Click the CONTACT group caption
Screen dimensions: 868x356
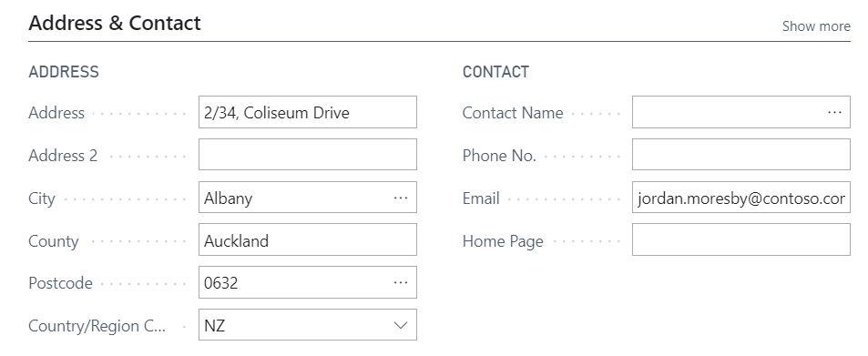pyautogui.click(x=496, y=72)
